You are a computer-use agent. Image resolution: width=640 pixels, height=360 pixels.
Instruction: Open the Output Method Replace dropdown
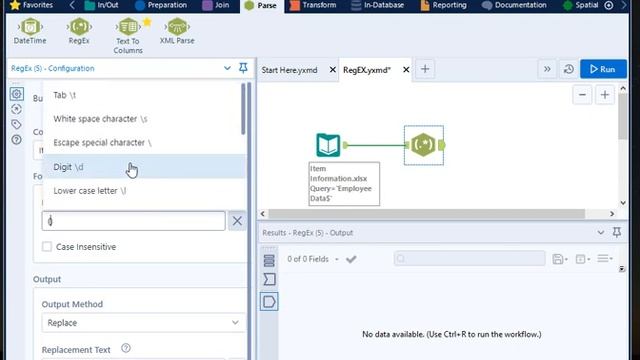coord(143,323)
